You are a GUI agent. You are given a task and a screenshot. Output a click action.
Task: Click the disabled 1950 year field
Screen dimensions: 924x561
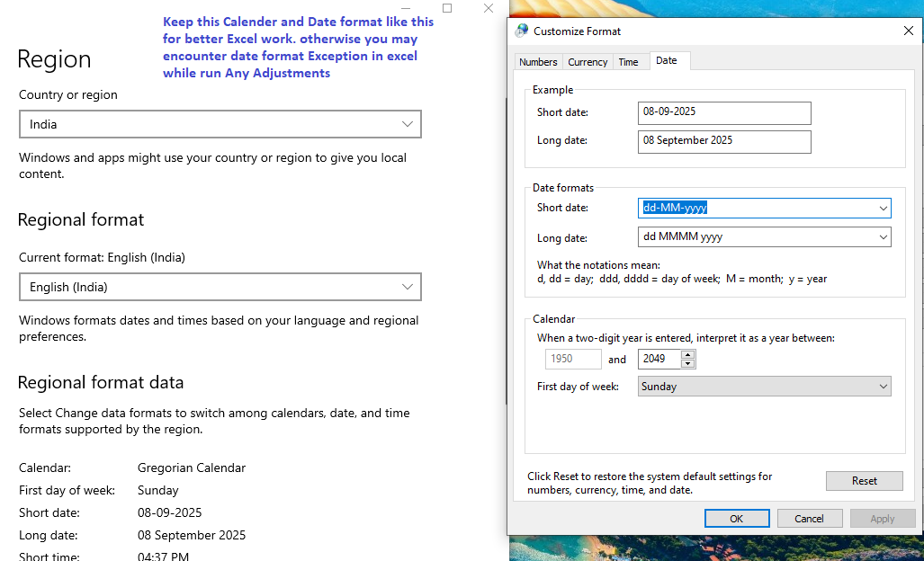click(573, 359)
